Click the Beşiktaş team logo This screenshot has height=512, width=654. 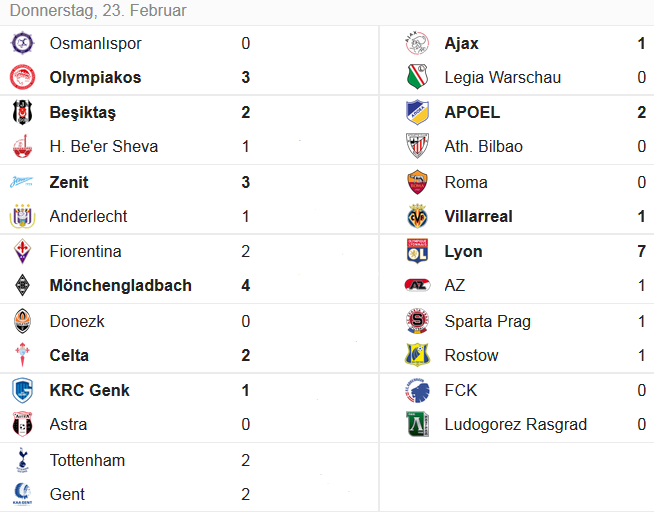pyautogui.click(x=22, y=112)
